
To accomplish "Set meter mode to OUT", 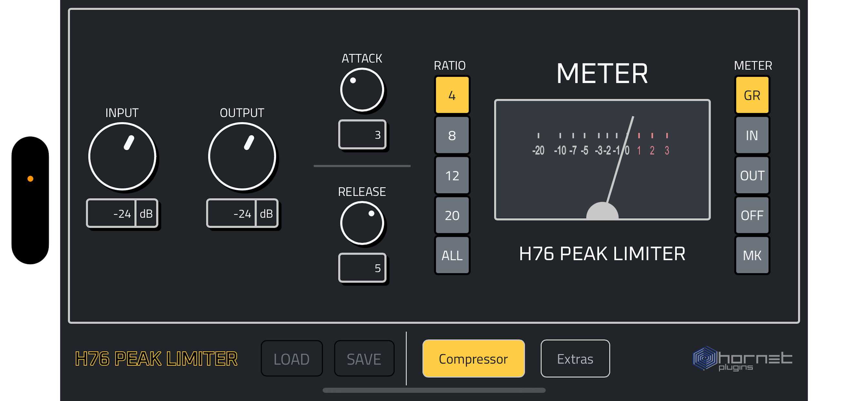I will pyautogui.click(x=752, y=175).
